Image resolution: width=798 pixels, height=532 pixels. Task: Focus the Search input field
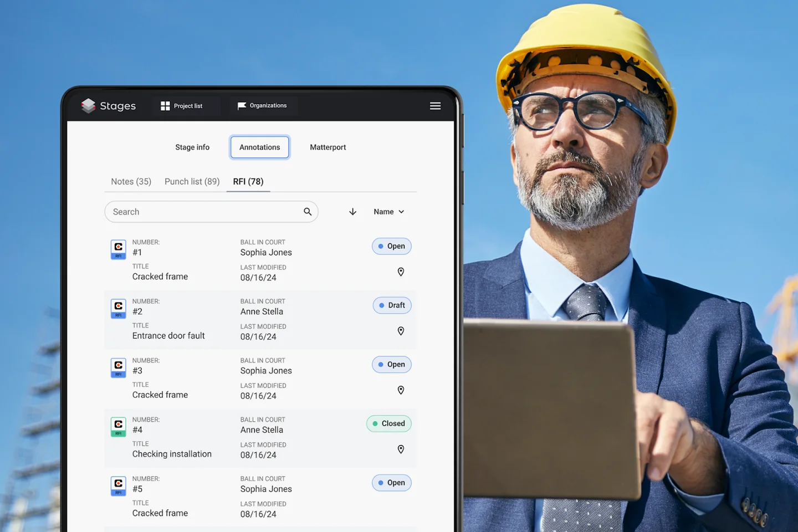(211, 212)
